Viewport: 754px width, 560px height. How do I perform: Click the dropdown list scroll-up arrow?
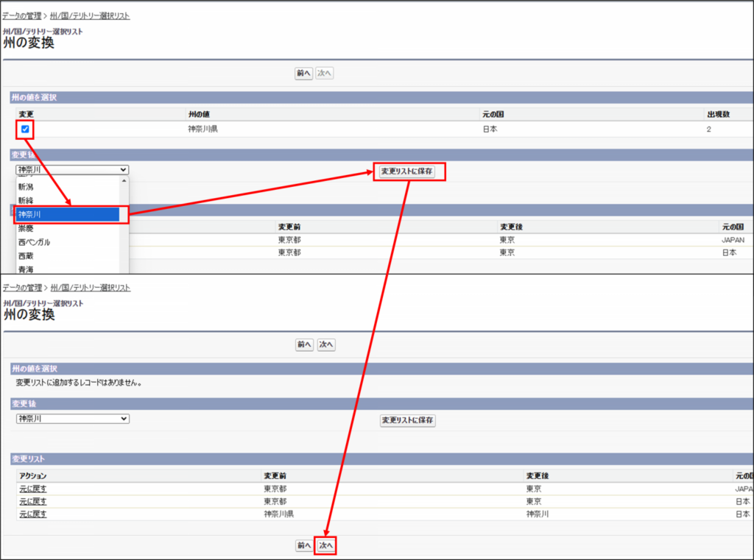point(124,180)
